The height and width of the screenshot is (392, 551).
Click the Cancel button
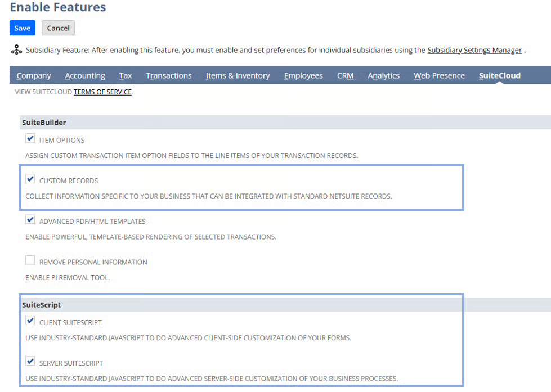coord(59,28)
